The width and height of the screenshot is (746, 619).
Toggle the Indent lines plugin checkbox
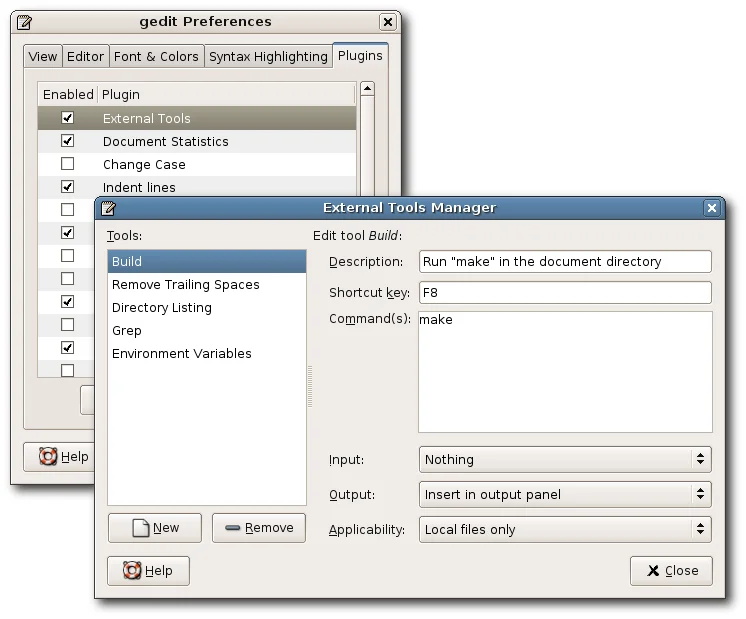pyautogui.click(x=68, y=187)
